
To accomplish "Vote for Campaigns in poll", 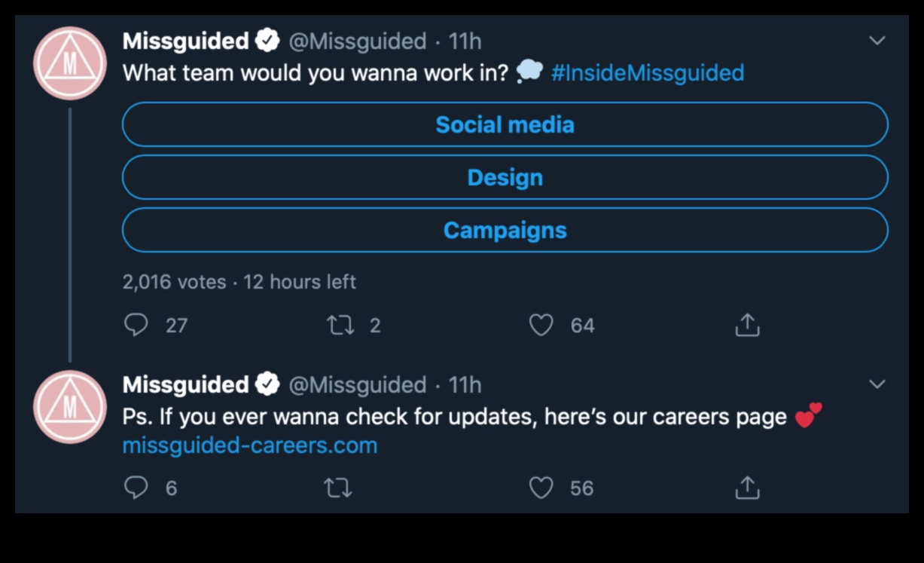I will coord(505,230).
